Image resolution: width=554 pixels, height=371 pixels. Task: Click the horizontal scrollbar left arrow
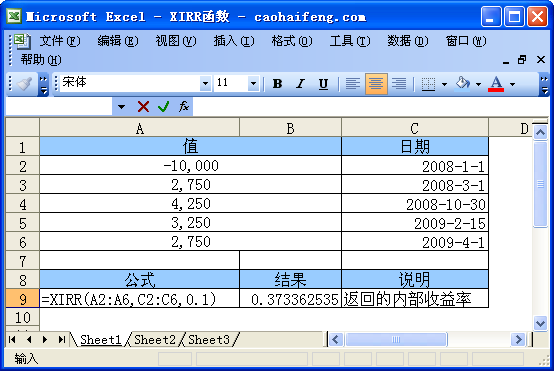336,340
